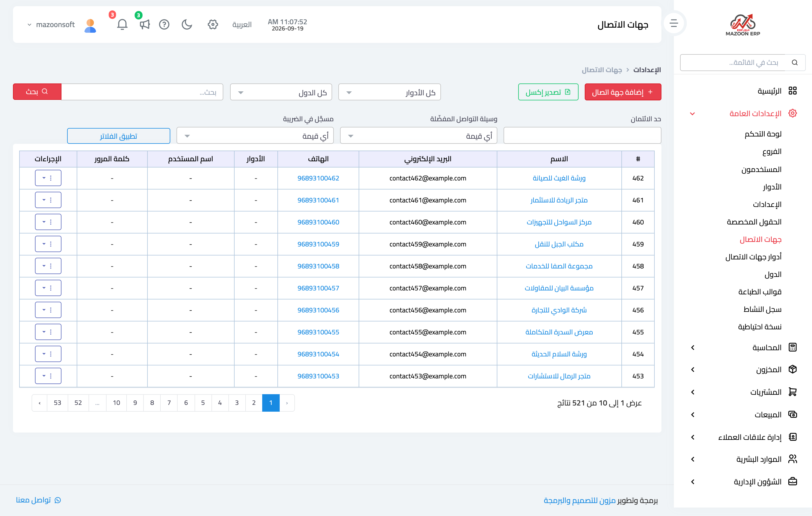Screen dimensions: 812x516
Task: Open وسيلة التواصل المفضّلة dropdown
Action: 418,136
